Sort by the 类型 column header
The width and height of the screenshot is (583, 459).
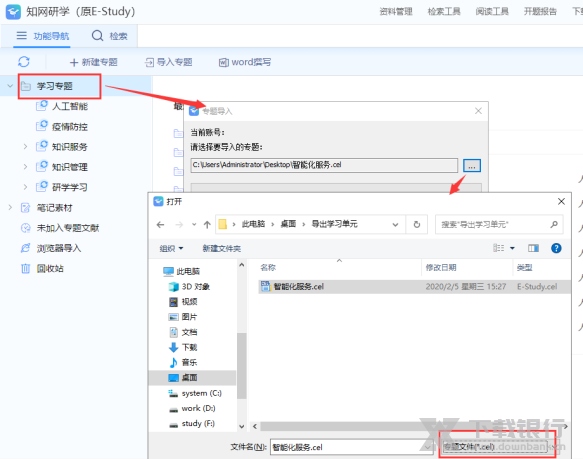click(x=524, y=267)
